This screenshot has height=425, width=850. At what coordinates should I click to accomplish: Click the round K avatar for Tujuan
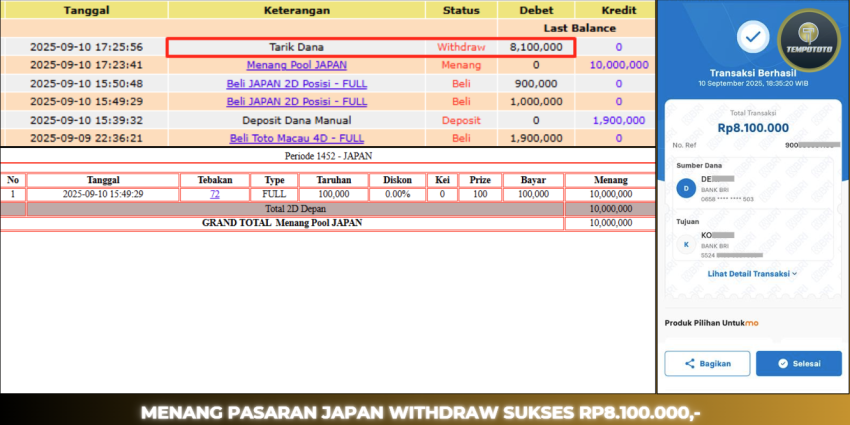coord(686,244)
